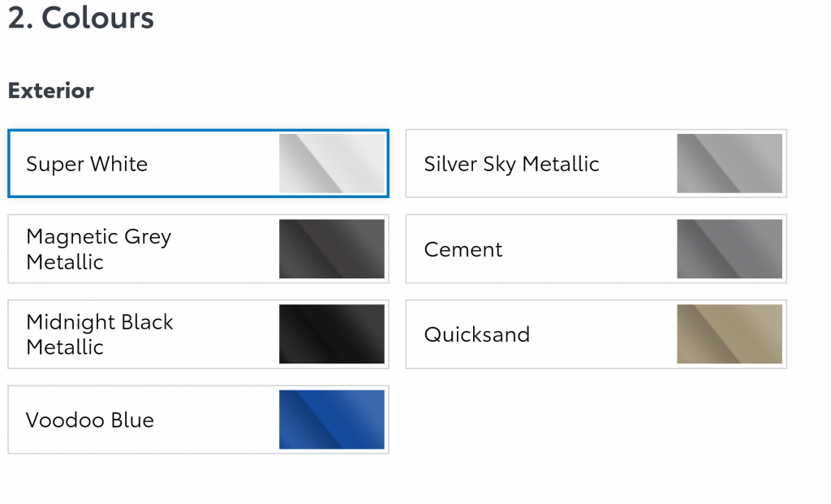
Task: Pick Voodoo Blue exterior colour
Action: [x=198, y=420]
